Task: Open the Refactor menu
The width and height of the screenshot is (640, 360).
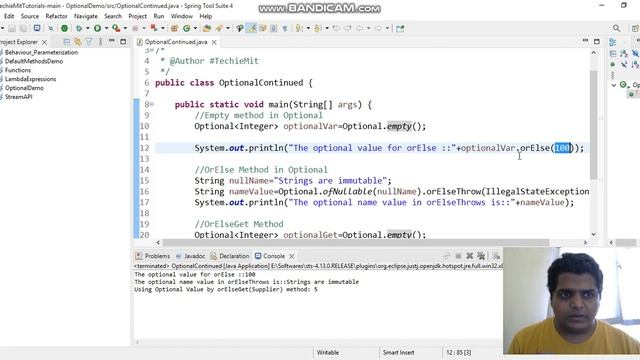Action: (x=56, y=16)
